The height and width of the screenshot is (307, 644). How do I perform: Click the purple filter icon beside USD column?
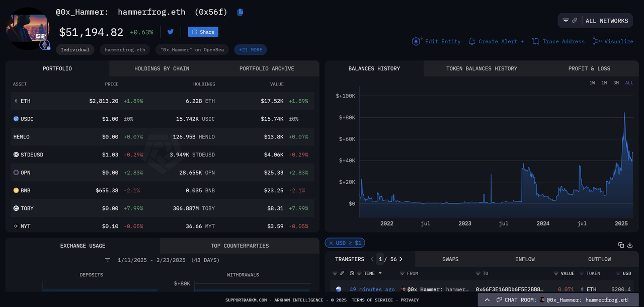(x=618, y=273)
